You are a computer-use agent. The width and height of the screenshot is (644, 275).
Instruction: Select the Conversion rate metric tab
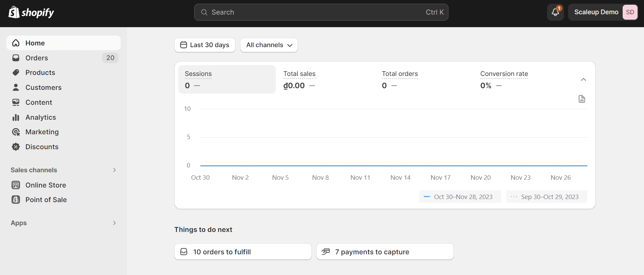[523, 79]
